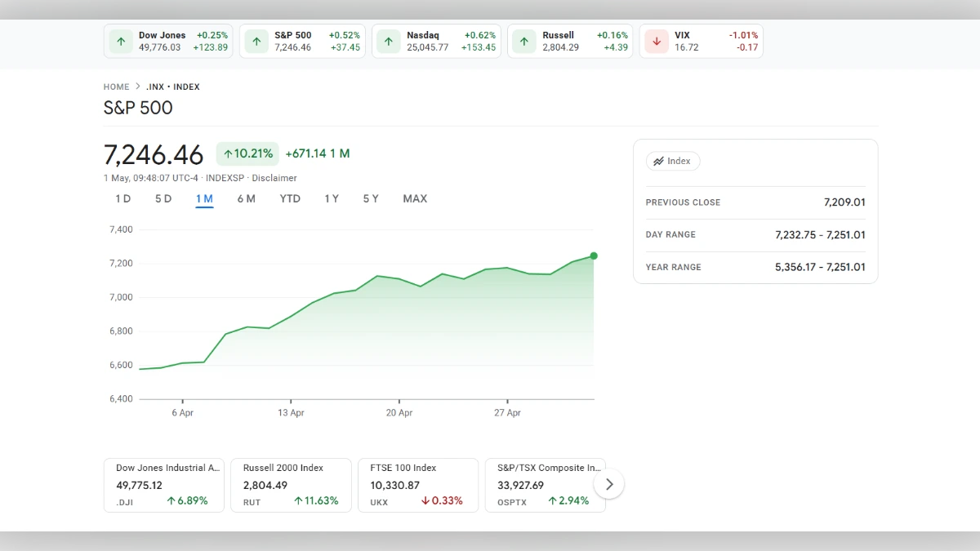This screenshot has height=551, width=980.
Task: Click the +671.14 1 M change text
Action: pyautogui.click(x=318, y=153)
